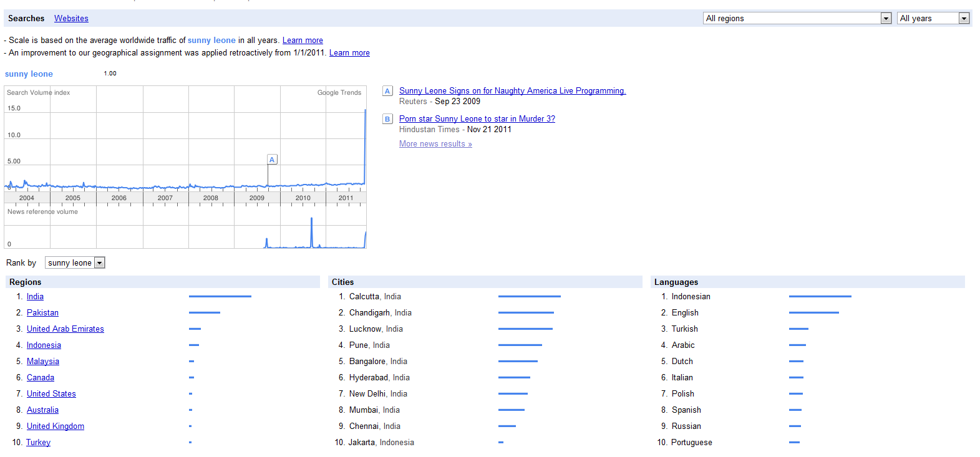Click More news results link
The image size is (980, 457).
click(435, 143)
